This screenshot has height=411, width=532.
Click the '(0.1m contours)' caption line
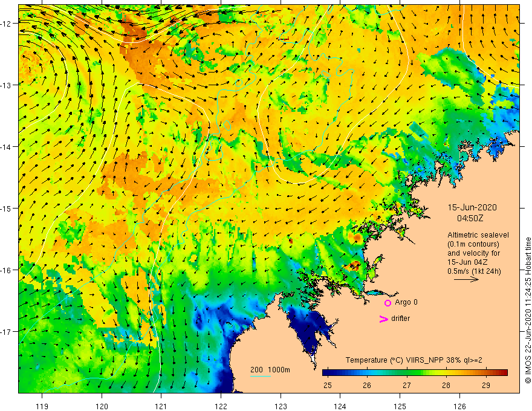click(x=473, y=244)
